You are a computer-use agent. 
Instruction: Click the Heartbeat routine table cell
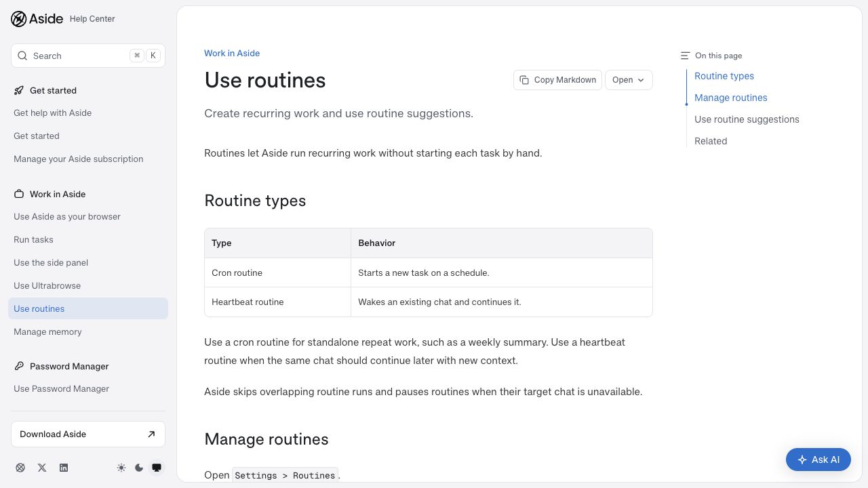pos(277,302)
